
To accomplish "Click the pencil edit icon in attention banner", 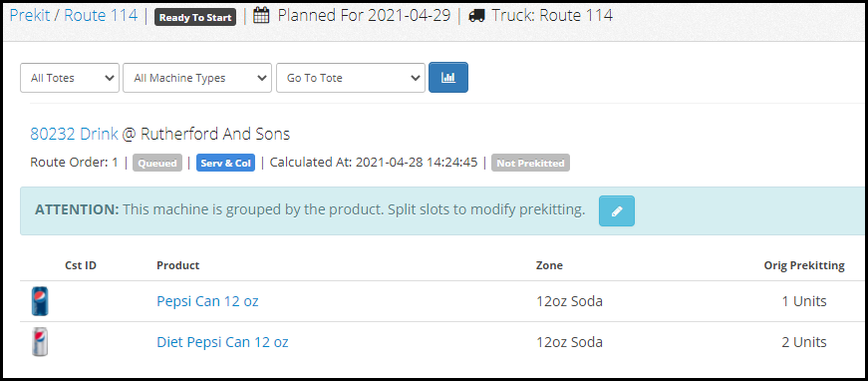I will [x=617, y=211].
